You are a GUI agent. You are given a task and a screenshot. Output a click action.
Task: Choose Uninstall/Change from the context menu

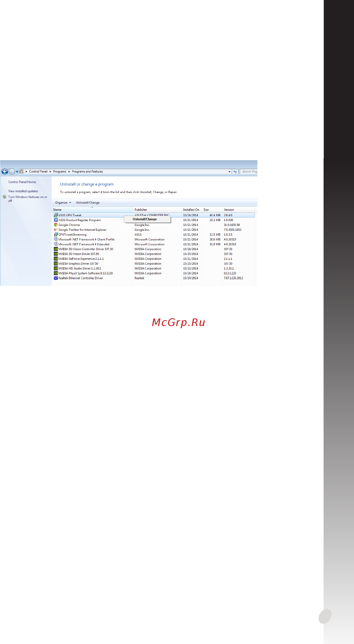(x=145, y=219)
